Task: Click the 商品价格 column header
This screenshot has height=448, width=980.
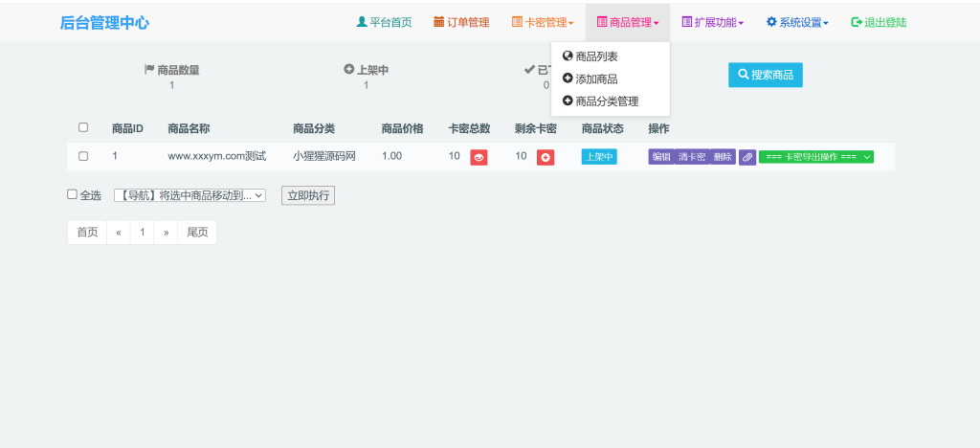Action: (403, 128)
